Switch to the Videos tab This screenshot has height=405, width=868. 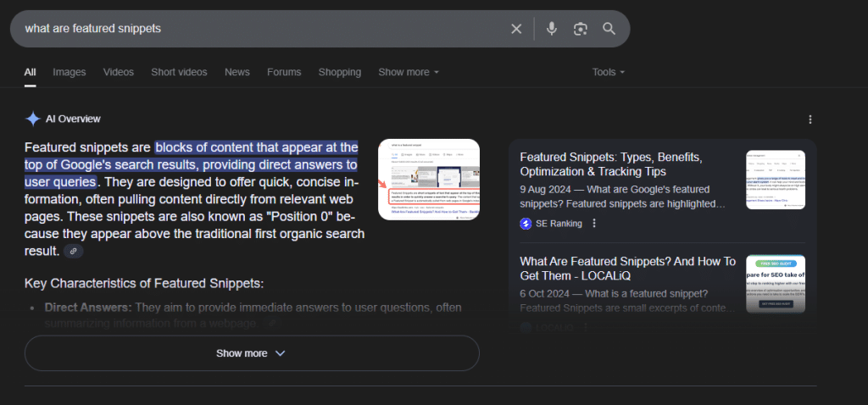tap(119, 72)
